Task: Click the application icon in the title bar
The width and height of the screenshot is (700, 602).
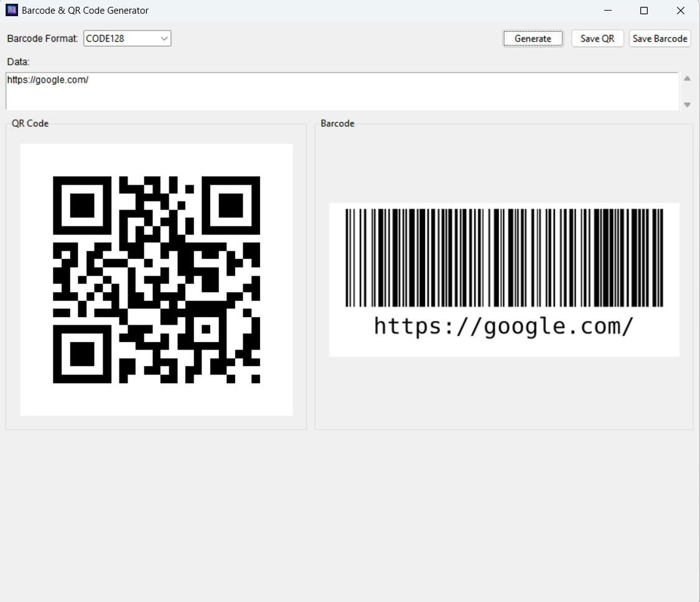Action: [11, 10]
